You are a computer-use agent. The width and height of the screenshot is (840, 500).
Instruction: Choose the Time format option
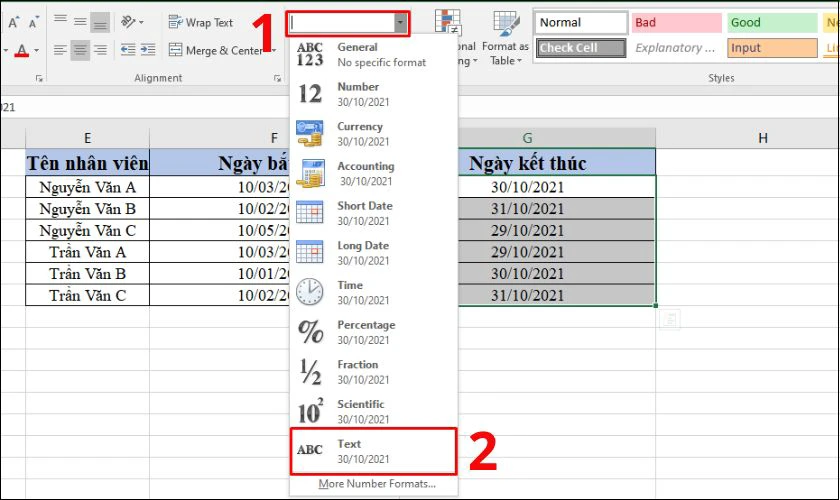coord(373,293)
